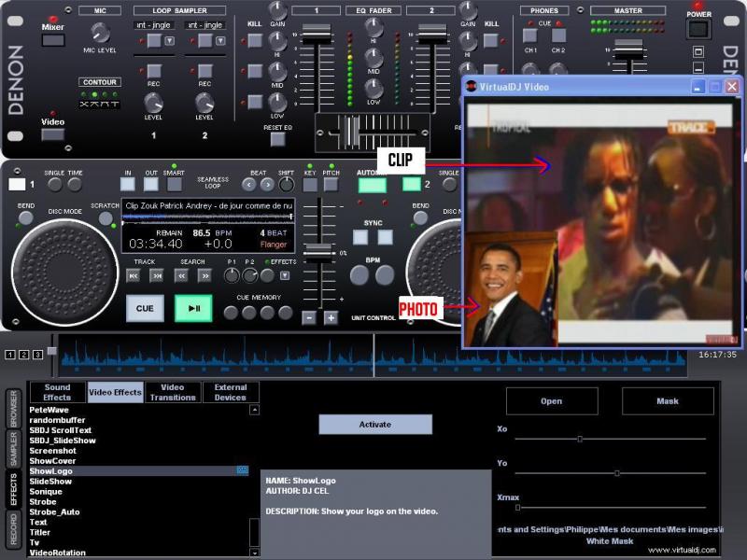
Task: Toggle the Video panel button
Action: coord(53,135)
